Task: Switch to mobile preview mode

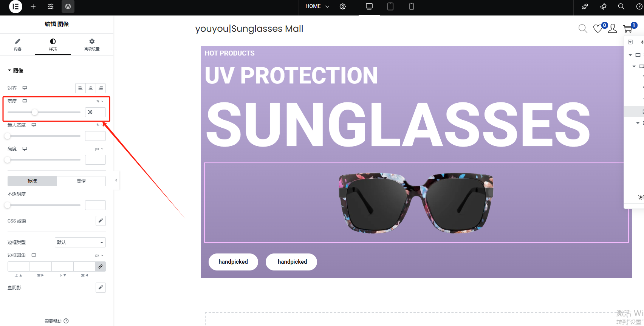Action: tap(412, 6)
